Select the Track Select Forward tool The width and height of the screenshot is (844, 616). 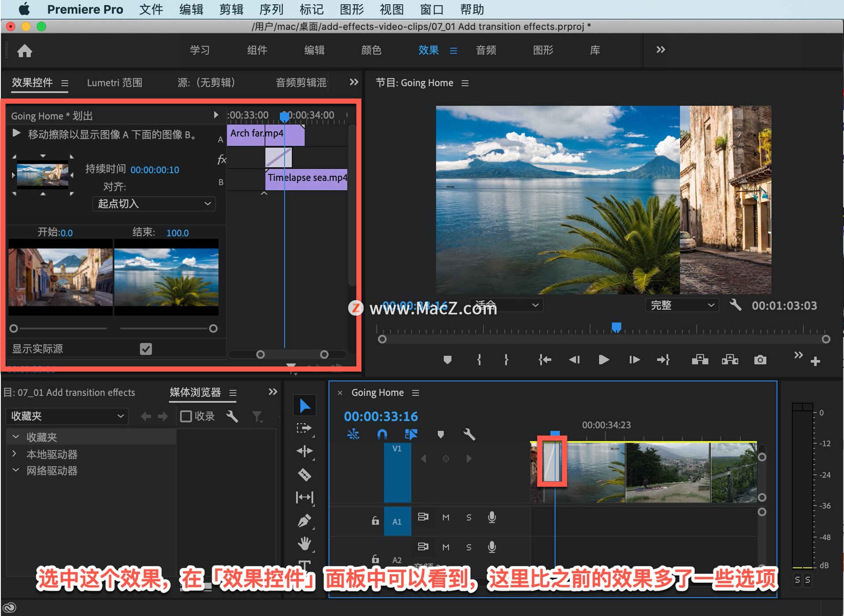304,428
